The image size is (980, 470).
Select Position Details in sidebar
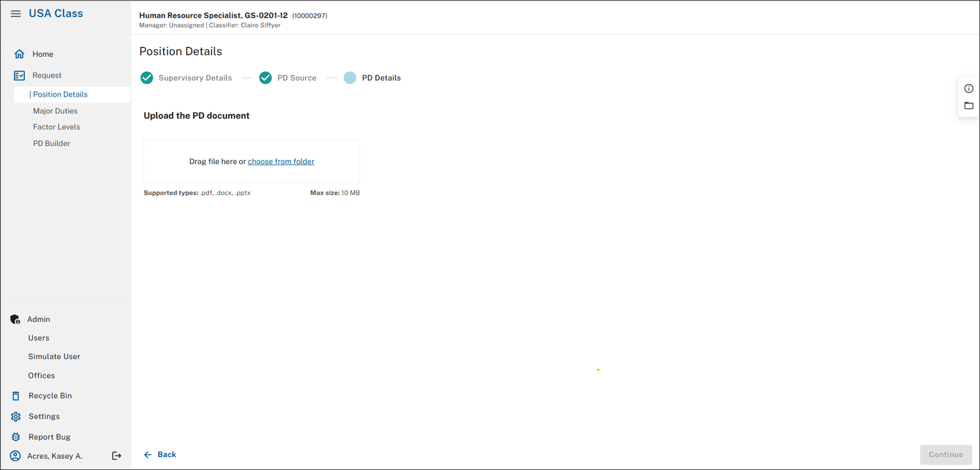click(x=72, y=94)
